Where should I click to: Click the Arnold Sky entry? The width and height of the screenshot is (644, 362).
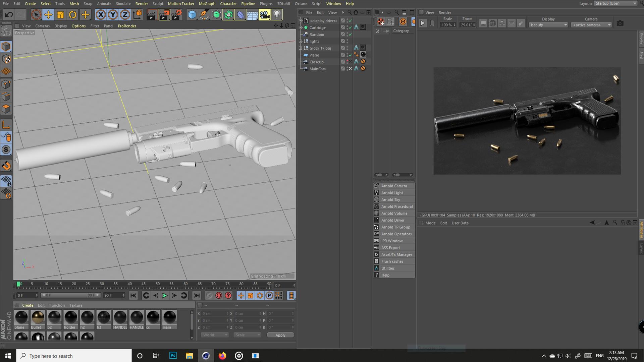coord(394,199)
